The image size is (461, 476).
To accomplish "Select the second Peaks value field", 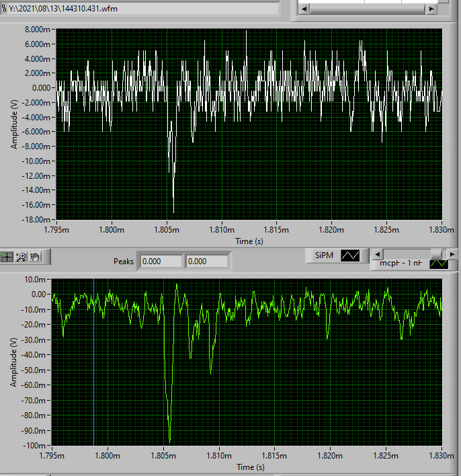I will pos(207,262).
